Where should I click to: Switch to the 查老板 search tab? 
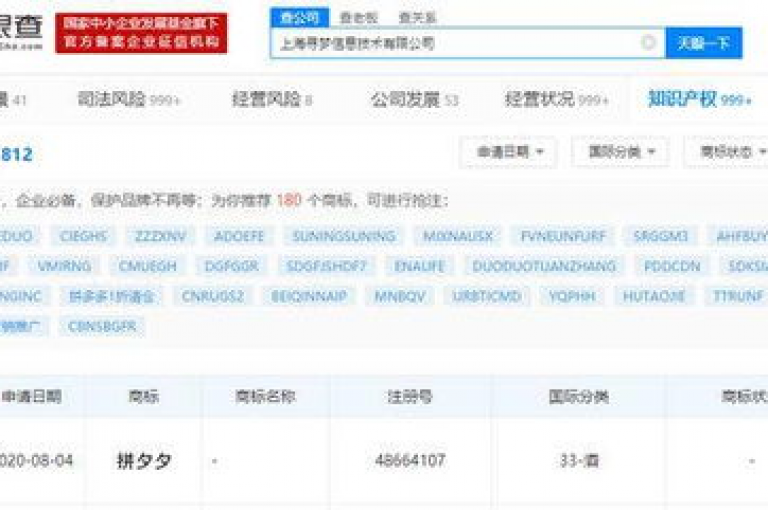pyautogui.click(x=359, y=18)
